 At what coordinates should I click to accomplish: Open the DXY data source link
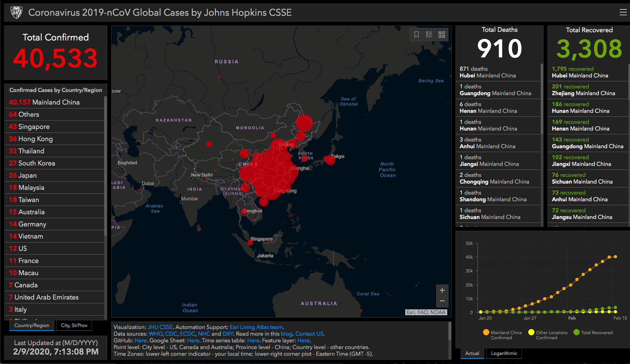(228, 334)
